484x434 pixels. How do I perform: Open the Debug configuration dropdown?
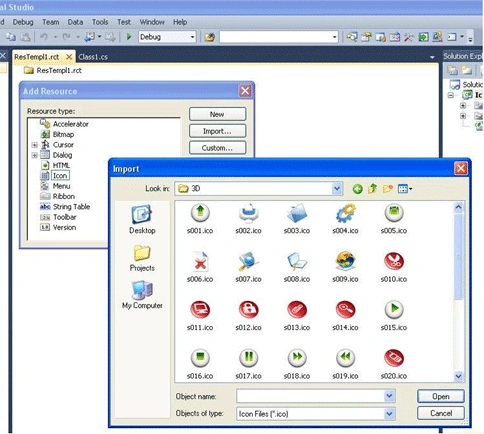(x=192, y=37)
